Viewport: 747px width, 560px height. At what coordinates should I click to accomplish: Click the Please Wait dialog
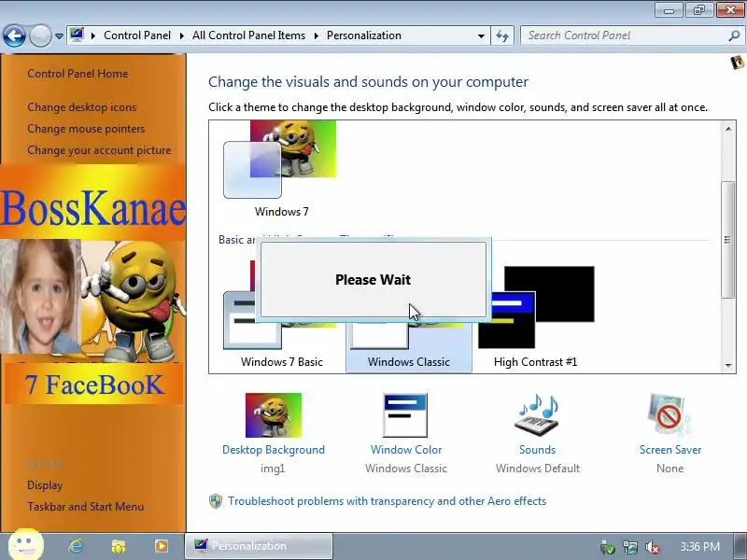(x=373, y=279)
